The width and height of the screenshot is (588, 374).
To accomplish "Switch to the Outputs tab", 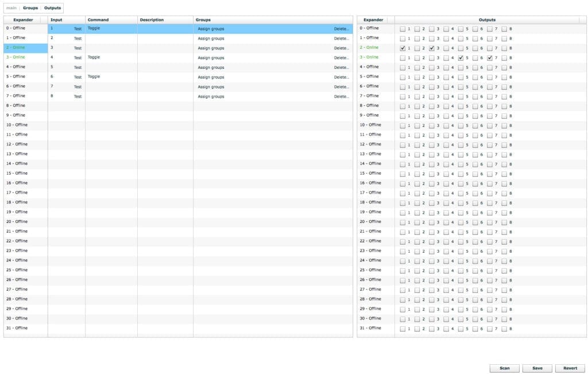I will 52,8.
